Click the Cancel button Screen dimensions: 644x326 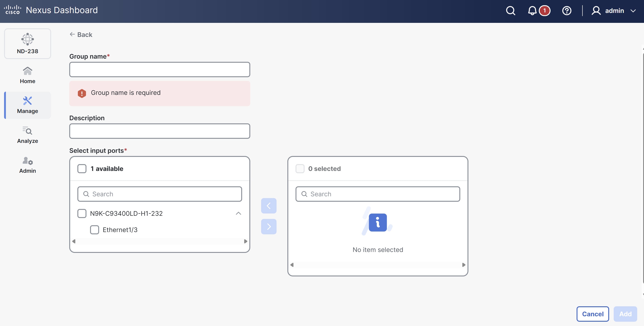[592, 314]
